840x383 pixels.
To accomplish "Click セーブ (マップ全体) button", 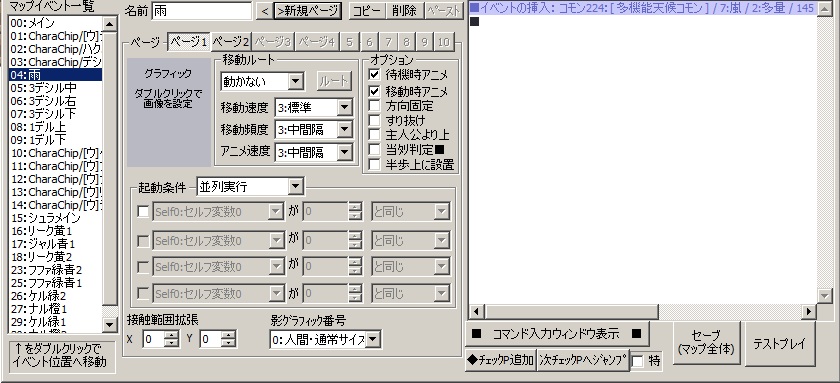I will (x=707, y=343).
